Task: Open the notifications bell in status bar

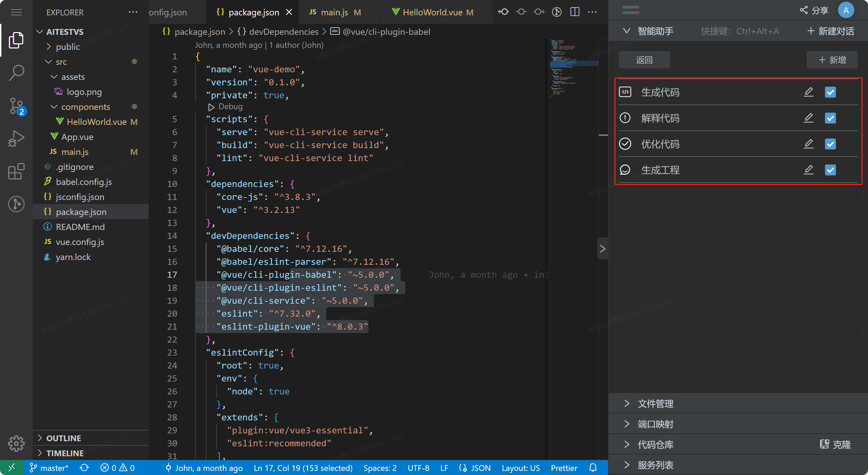Action: tap(593, 467)
